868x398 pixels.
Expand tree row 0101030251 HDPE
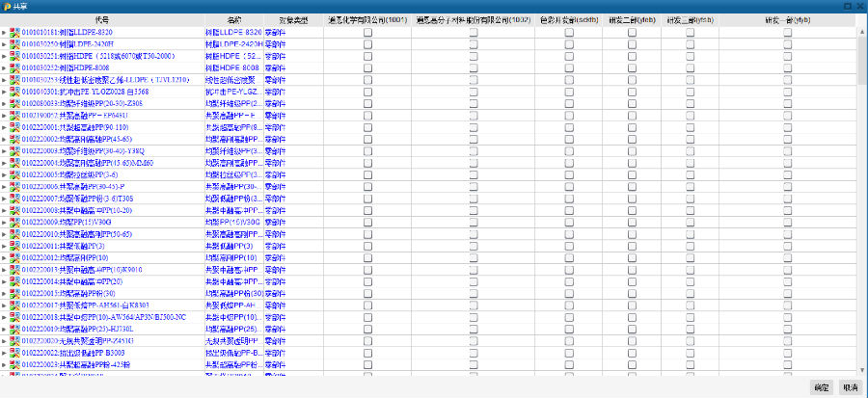[5, 56]
